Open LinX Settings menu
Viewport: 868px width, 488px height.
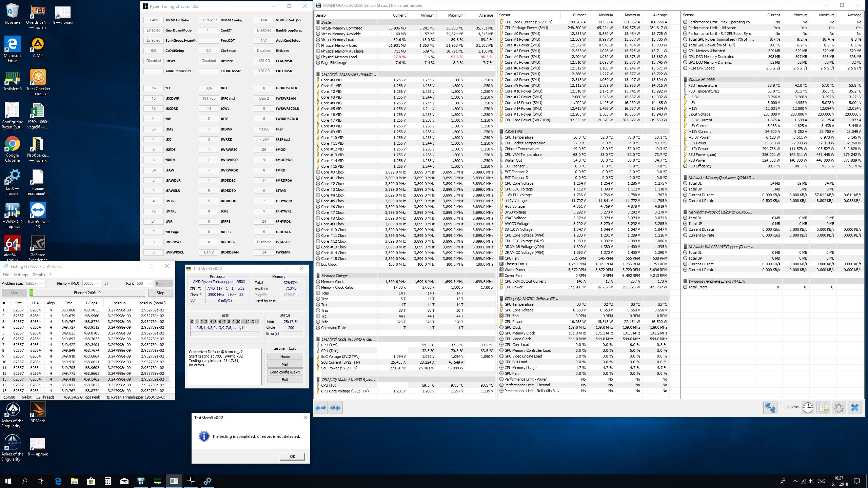point(20,275)
